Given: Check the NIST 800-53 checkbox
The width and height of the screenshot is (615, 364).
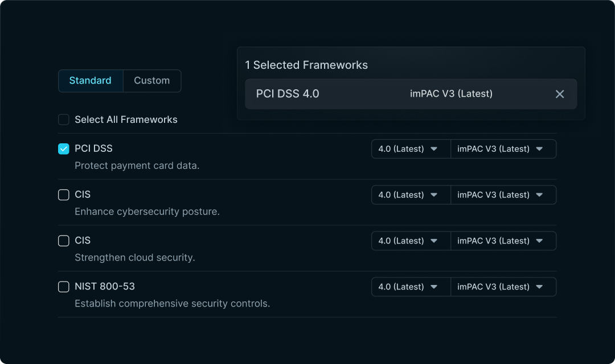Looking at the screenshot, I should [64, 287].
